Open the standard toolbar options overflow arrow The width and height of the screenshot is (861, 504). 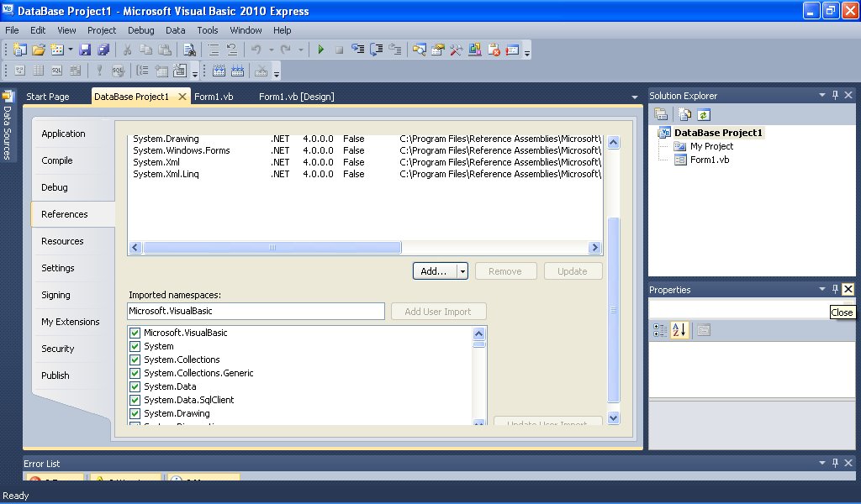527,53
